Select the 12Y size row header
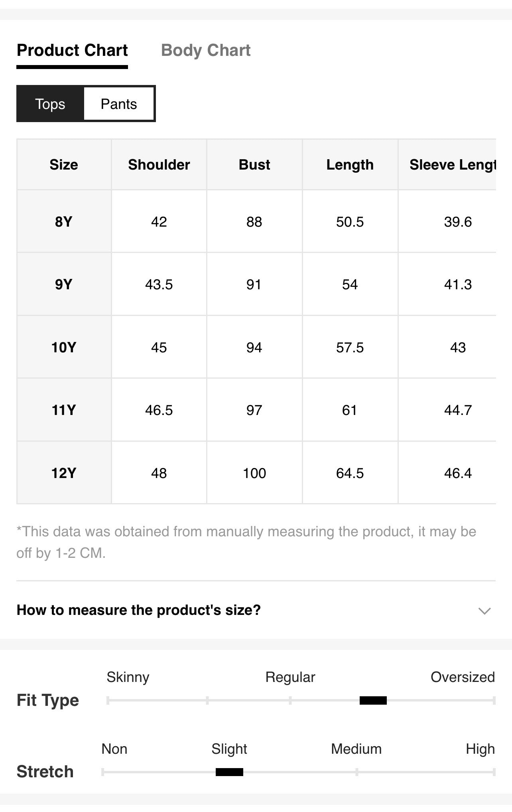The image size is (512, 812). tap(64, 473)
